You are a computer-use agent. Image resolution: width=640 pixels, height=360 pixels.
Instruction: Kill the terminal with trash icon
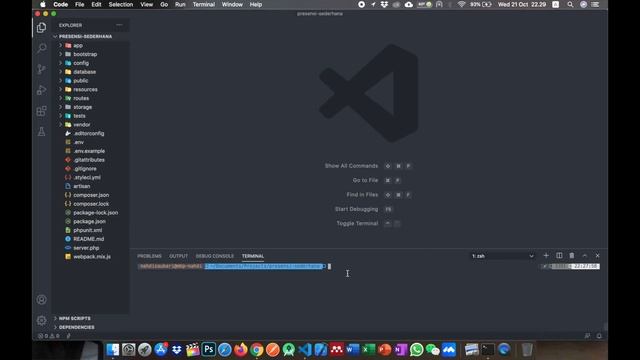[572, 256]
